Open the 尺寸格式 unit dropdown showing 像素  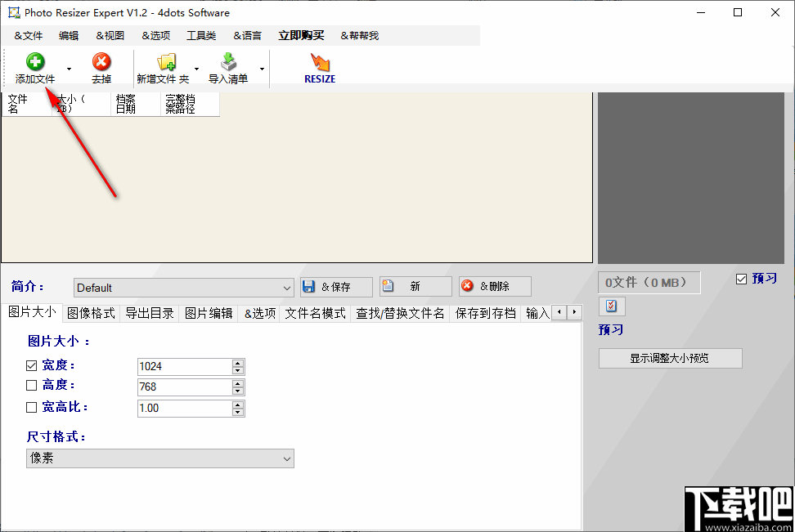click(x=286, y=458)
